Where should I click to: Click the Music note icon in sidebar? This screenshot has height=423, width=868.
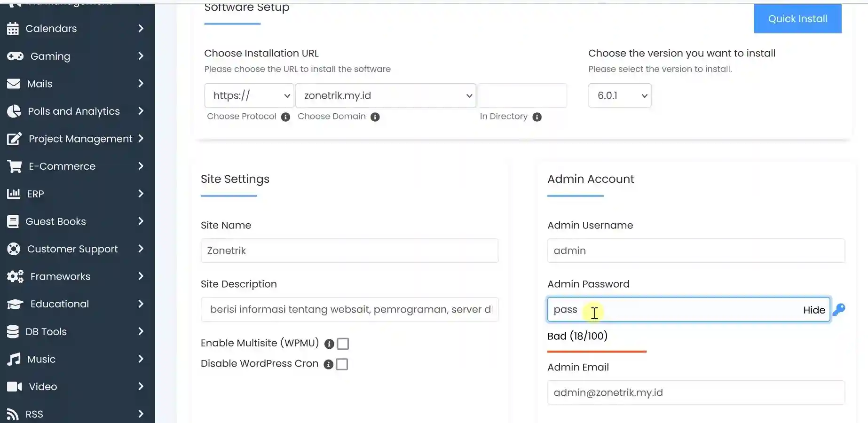[14, 359]
